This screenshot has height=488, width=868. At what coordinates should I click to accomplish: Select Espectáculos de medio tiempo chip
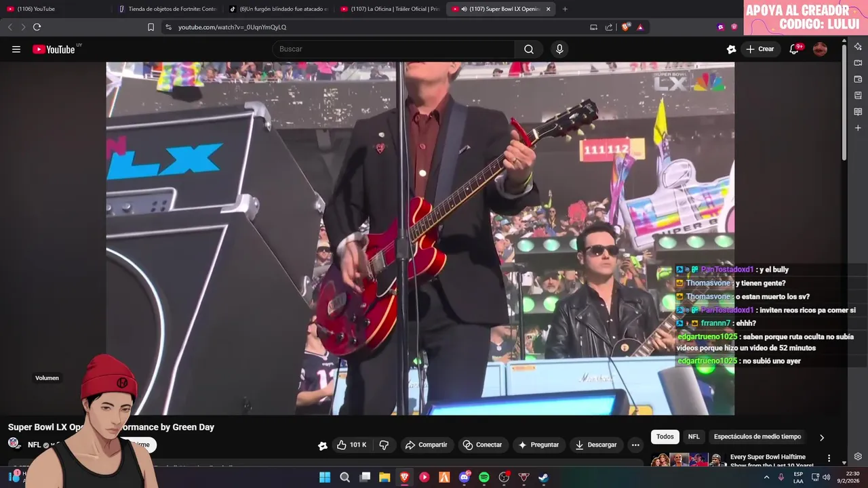click(x=757, y=436)
